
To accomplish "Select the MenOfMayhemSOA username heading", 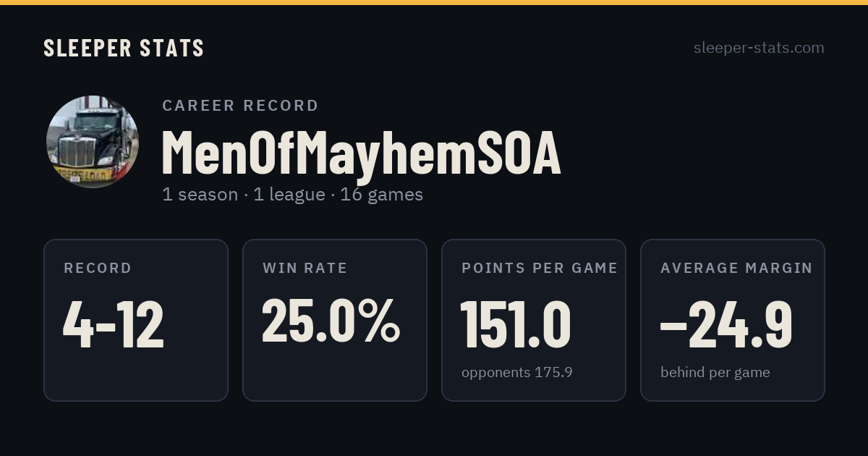I will point(361,153).
